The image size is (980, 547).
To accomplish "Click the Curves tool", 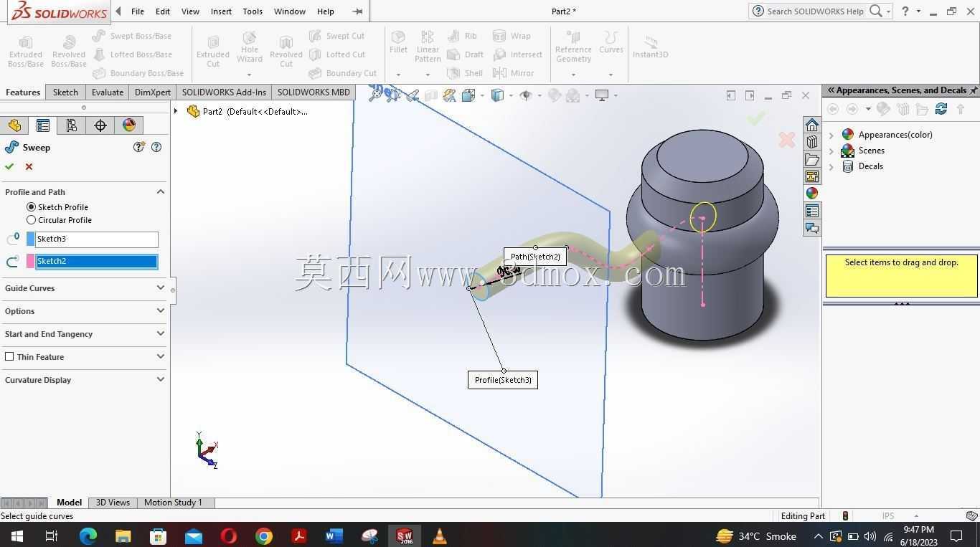I will click(611, 42).
